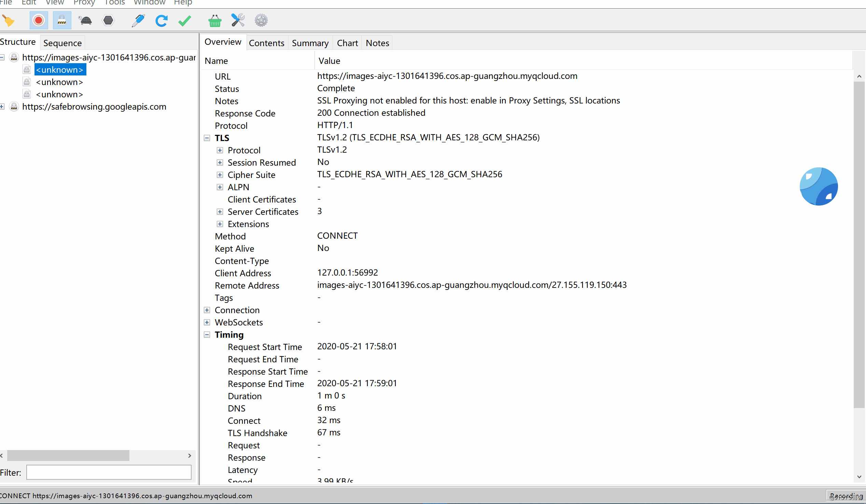Viewport: 866px width, 504px height.
Task: Click the TLS Handshake '67 ms' value
Action: point(329,433)
